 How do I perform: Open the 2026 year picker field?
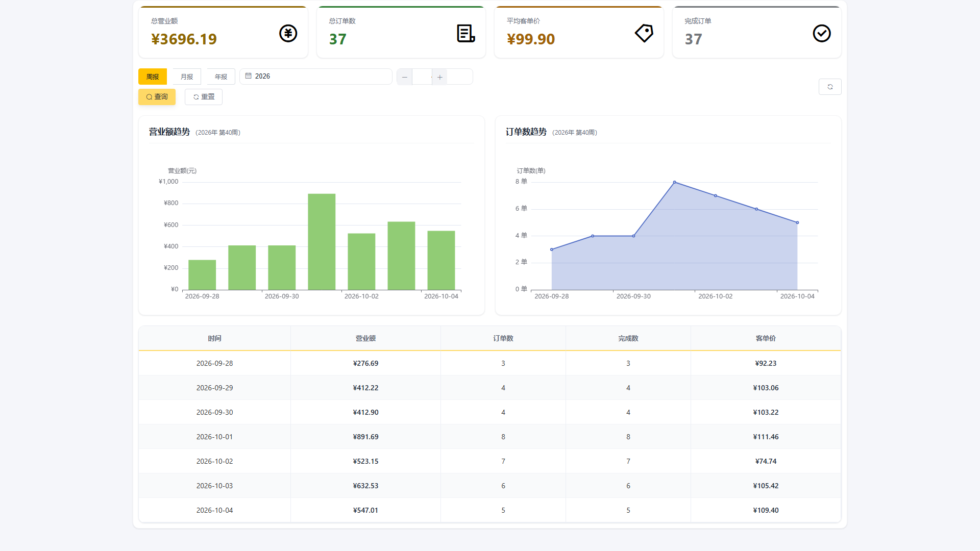pos(316,77)
